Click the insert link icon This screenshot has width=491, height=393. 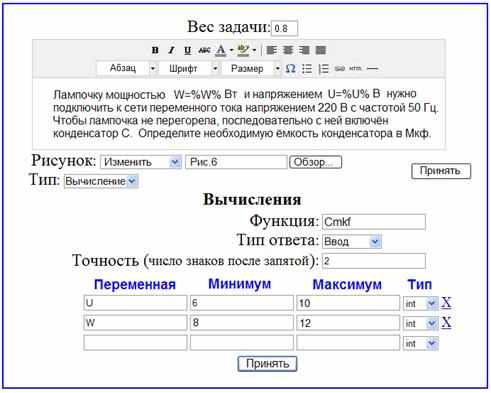tap(339, 69)
